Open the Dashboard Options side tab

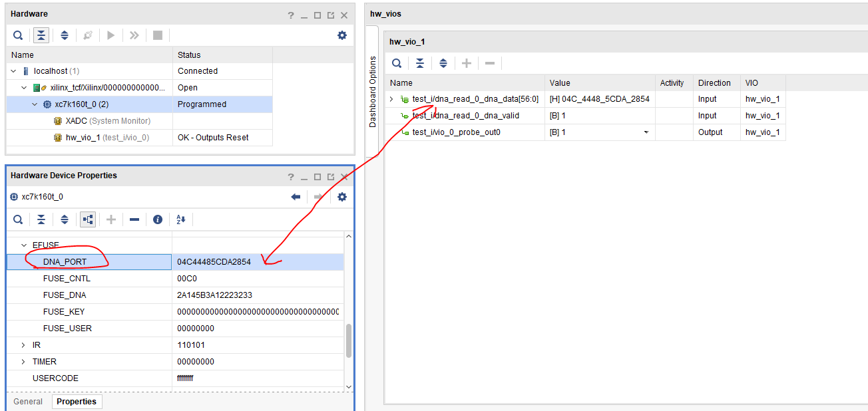tap(372, 91)
